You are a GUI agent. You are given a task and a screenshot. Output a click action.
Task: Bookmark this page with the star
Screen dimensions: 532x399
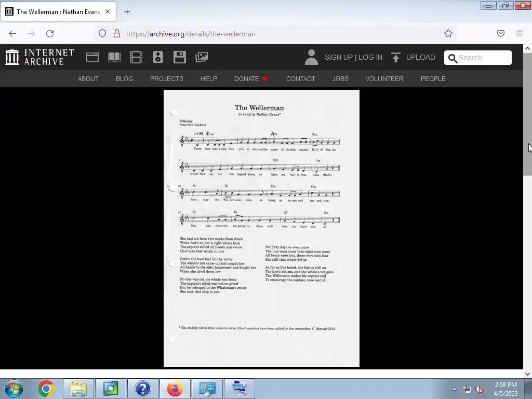pyautogui.click(x=448, y=33)
